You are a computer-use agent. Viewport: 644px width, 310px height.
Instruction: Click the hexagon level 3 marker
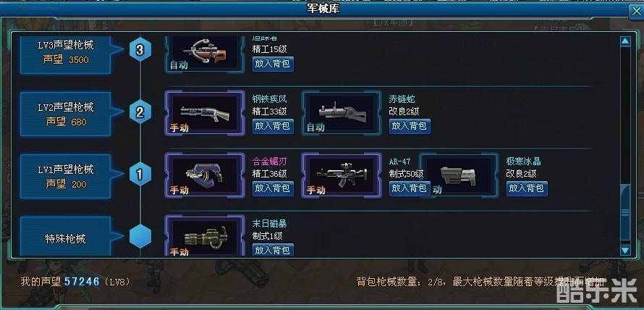click(140, 50)
